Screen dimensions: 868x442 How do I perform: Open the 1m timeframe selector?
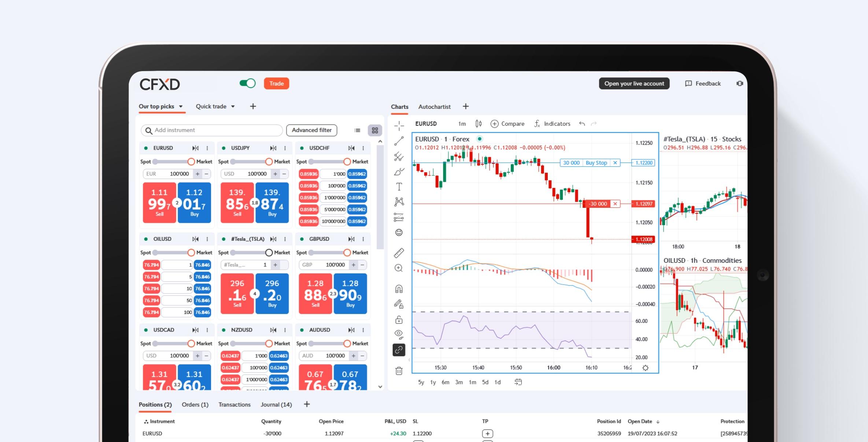point(462,124)
